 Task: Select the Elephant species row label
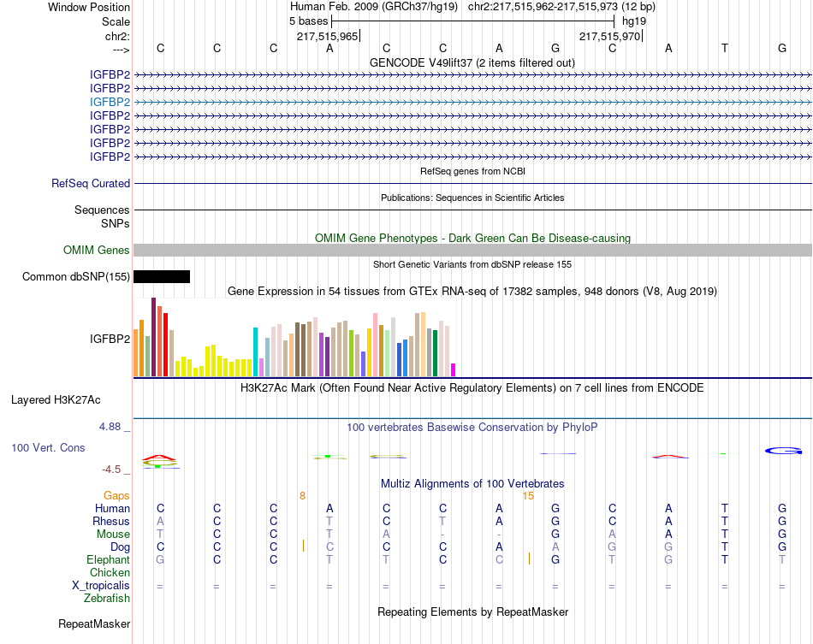click(x=108, y=560)
